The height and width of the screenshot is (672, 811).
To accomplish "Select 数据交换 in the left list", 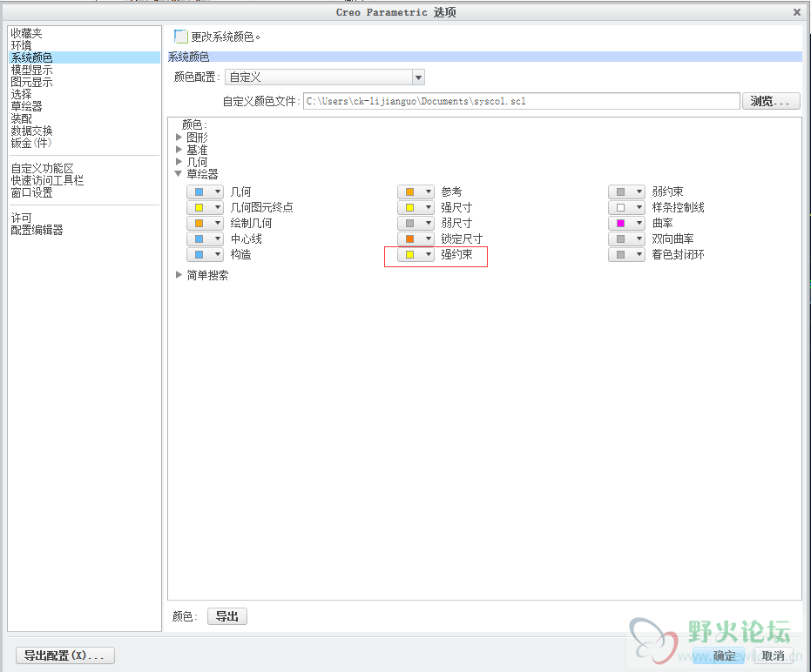I will click(32, 131).
